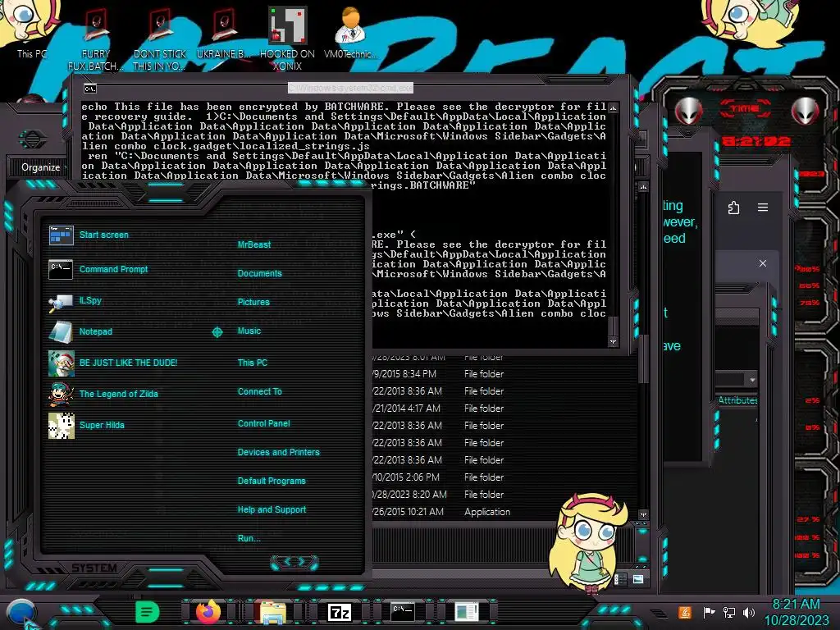The width and height of the screenshot is (840, 630).
Task: Launch The Legend of Zilda
Action: tap(103, 394)
